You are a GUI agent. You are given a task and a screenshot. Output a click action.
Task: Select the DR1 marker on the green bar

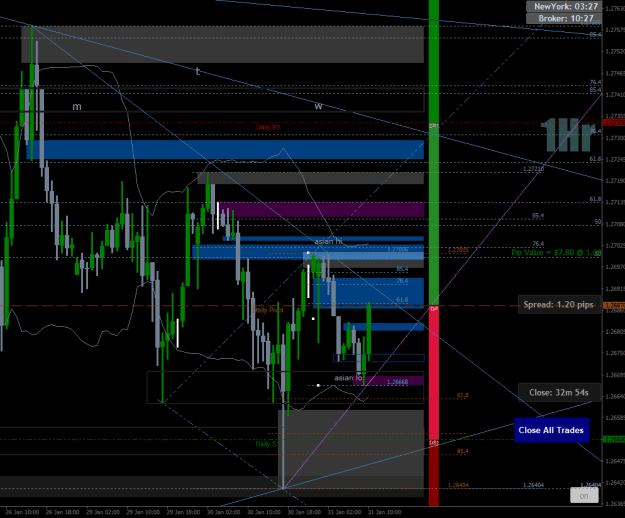[x=434, y=126]
